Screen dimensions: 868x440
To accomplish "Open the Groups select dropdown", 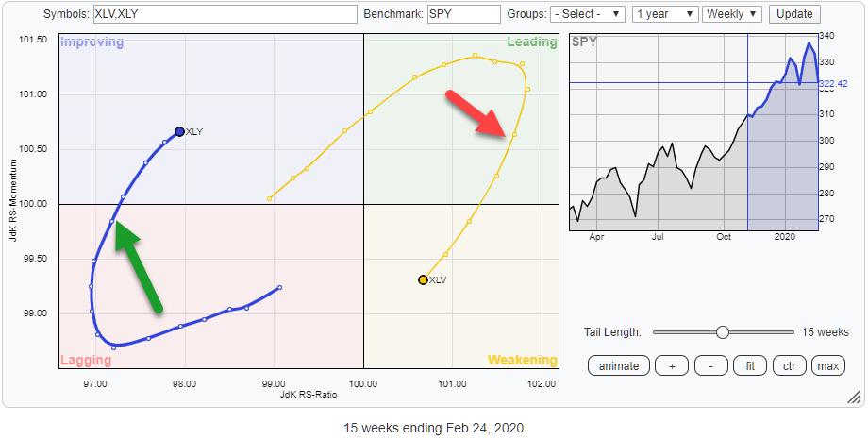I will pyautogui.click(x=589, y=14).
